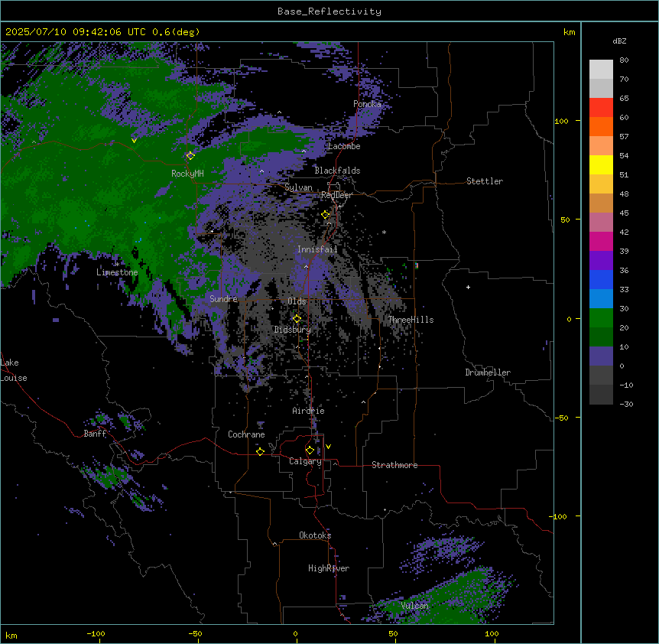659x644 pixels.
Task: Click the red 60–65 dBZ color swatch
Action: pos(601,108)
